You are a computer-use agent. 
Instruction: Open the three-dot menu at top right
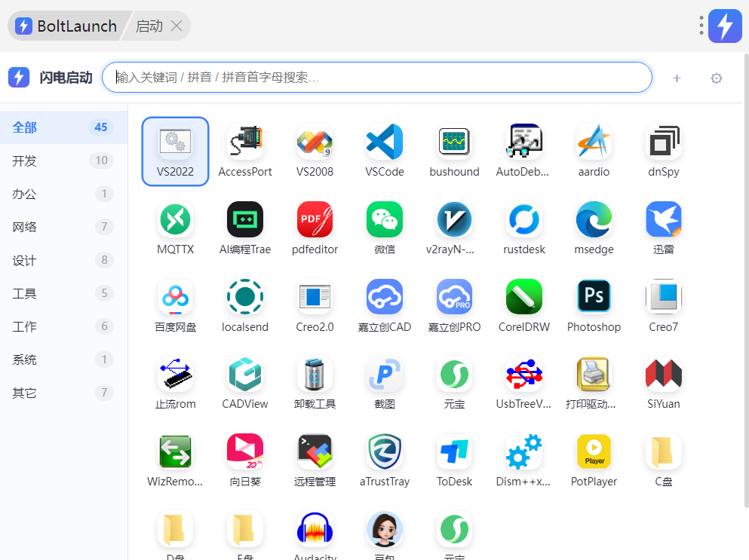point(701,26)
